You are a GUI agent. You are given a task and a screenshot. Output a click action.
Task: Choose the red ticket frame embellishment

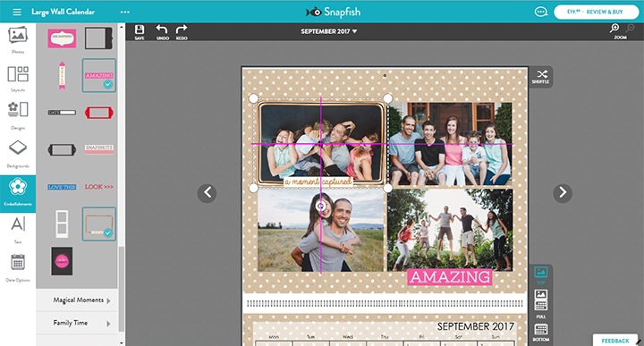coord(99,113)
